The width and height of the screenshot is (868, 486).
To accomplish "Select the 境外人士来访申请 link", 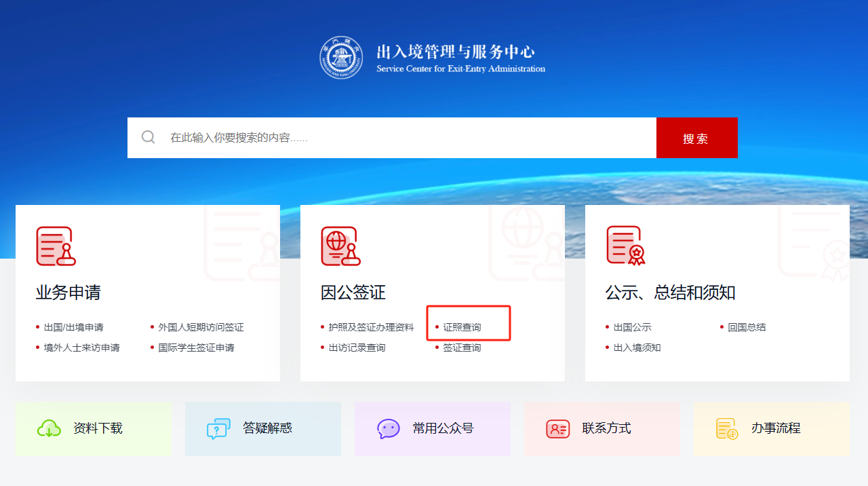I will tap(81, 348).
